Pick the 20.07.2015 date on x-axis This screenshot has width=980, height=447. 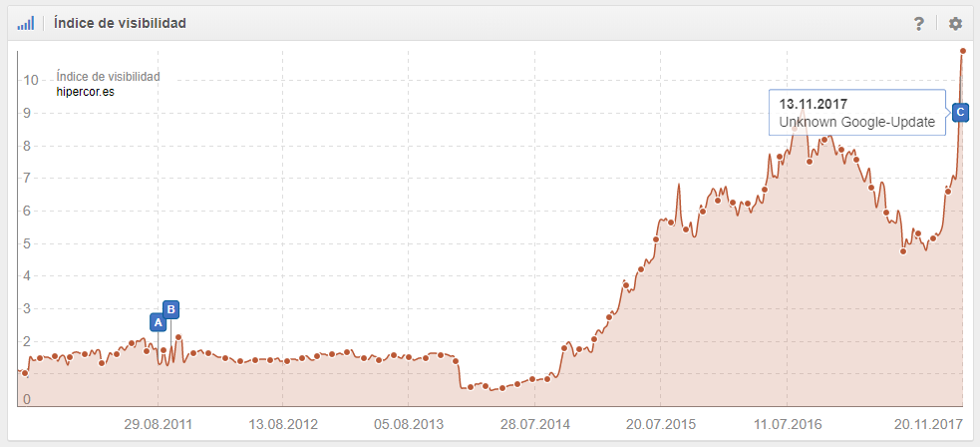pyautogui.click(x=661, y=424)
